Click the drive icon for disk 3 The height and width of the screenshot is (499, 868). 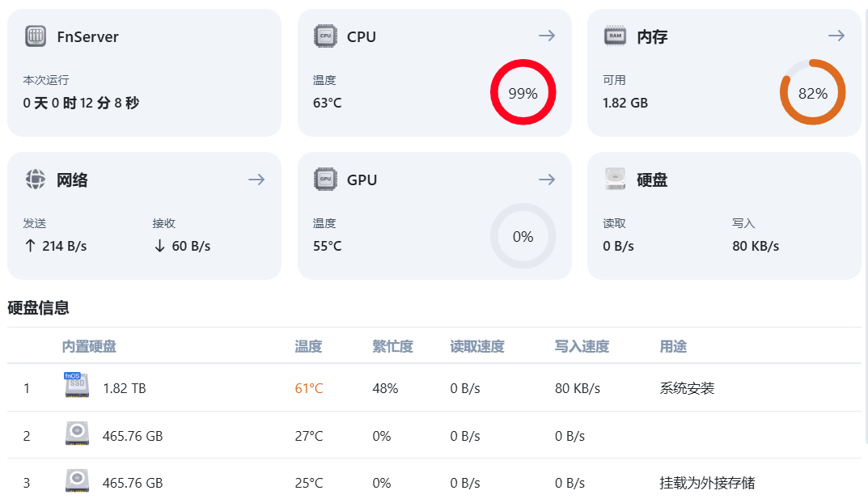pyautogui.click(x=77, y=481)
